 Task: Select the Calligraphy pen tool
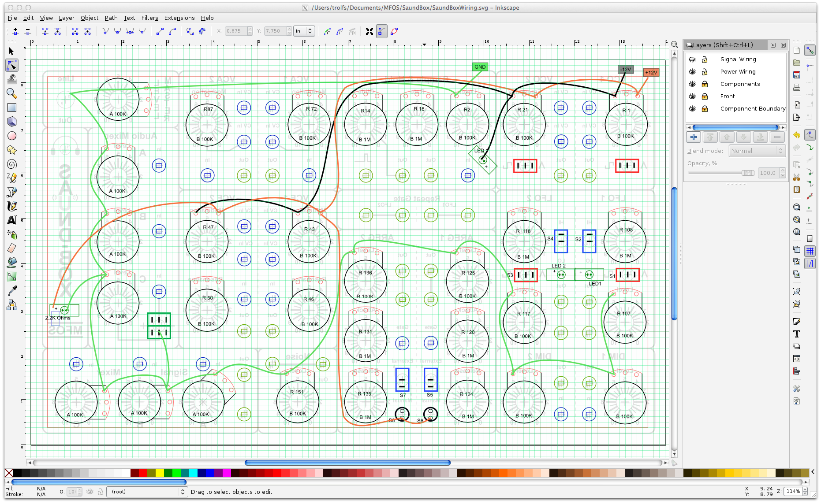[x=12, y=206]
